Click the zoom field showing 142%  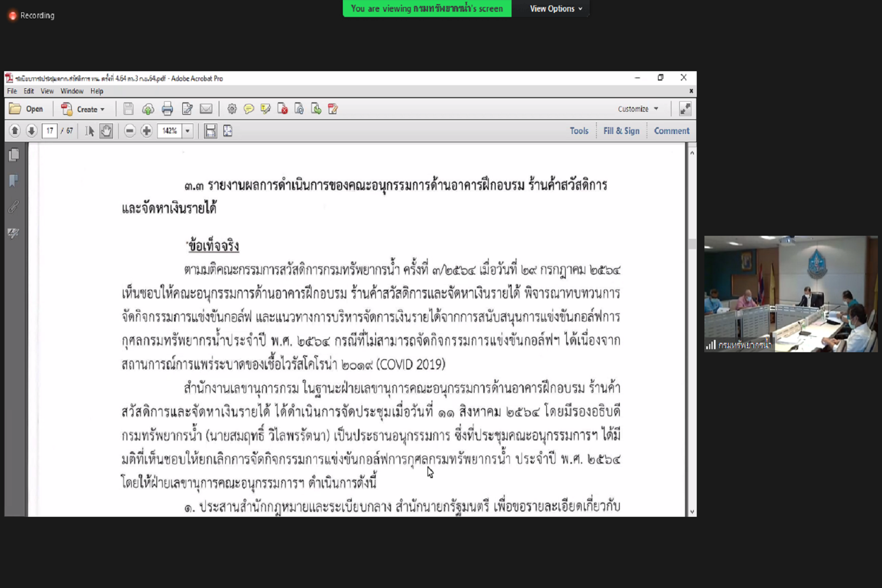click(x=170, y=131)
